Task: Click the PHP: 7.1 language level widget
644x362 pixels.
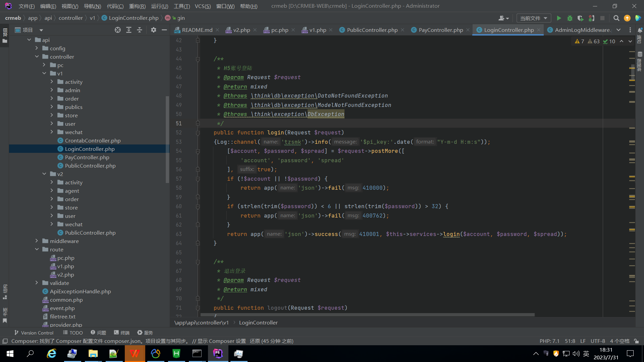Action: tap(549, 341)
